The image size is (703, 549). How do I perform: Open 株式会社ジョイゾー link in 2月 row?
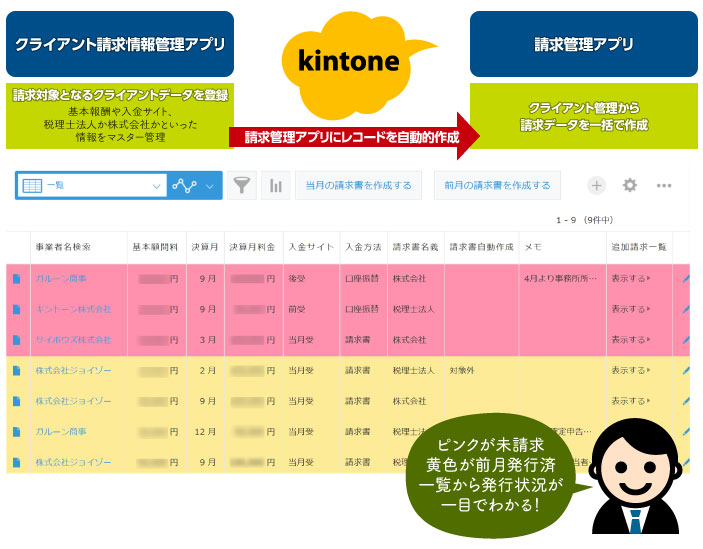tap(73, 370)
